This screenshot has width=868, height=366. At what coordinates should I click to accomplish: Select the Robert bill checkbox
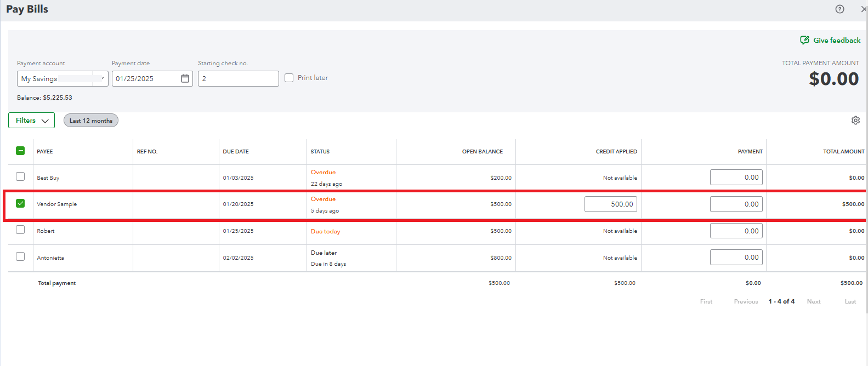pos(20,230)
